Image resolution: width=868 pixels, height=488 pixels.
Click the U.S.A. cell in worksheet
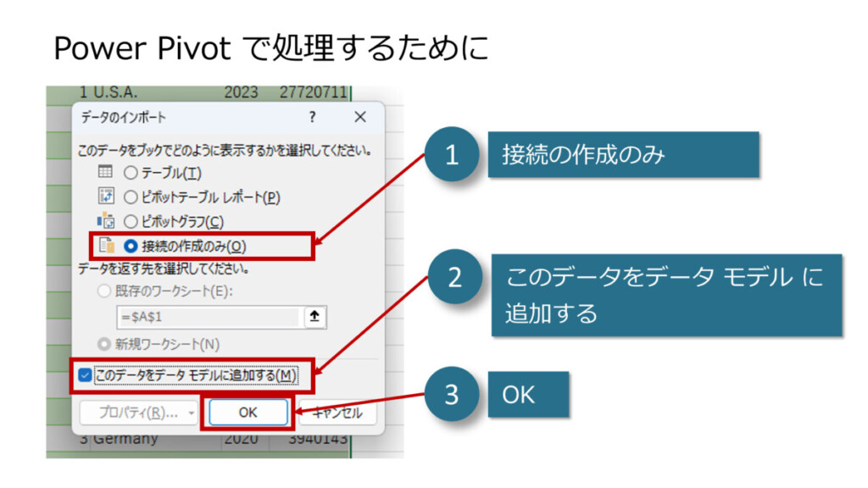coord(114,91)
